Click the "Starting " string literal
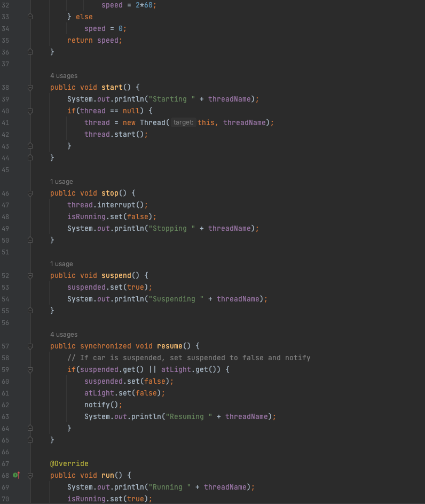Viewport: 425px width, 504px height. (x=172, y=99)
